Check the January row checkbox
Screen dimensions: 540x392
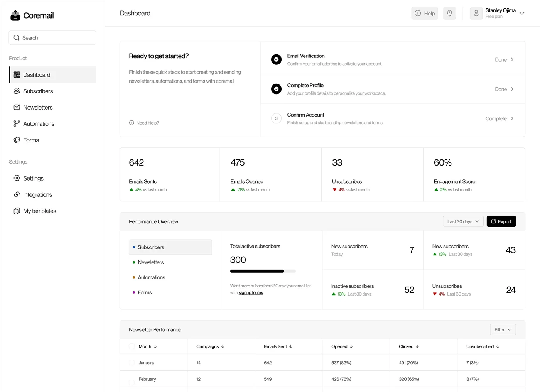pos(132,363)
